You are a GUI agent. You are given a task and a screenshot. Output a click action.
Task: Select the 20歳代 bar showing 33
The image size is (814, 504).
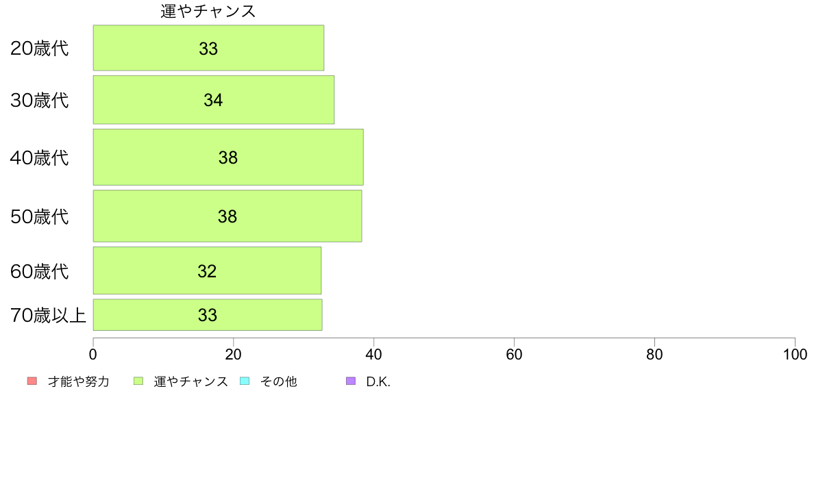coord(209,48)
